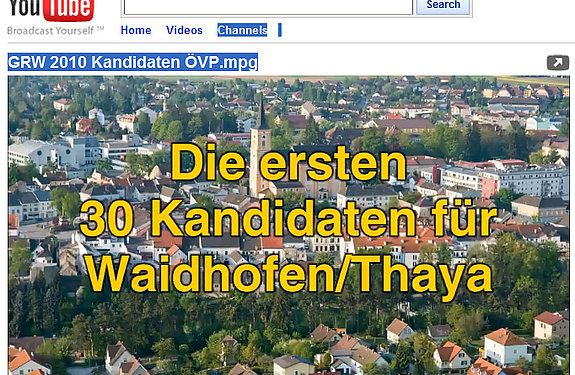Click the trailing ™ symbol after Broadcast Yourself
Image resolution: width=575 pixels, height=375 pixels.
click(x=100, y=29)
